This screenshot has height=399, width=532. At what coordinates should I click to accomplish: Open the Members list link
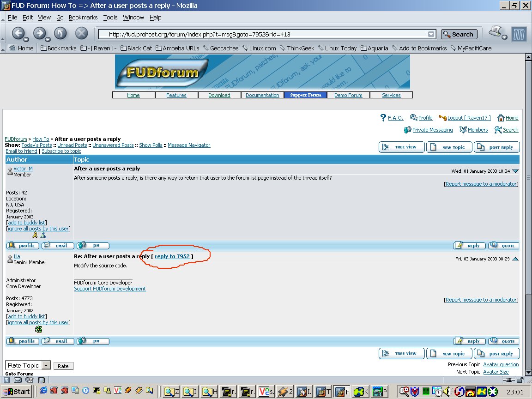[478, 130]
